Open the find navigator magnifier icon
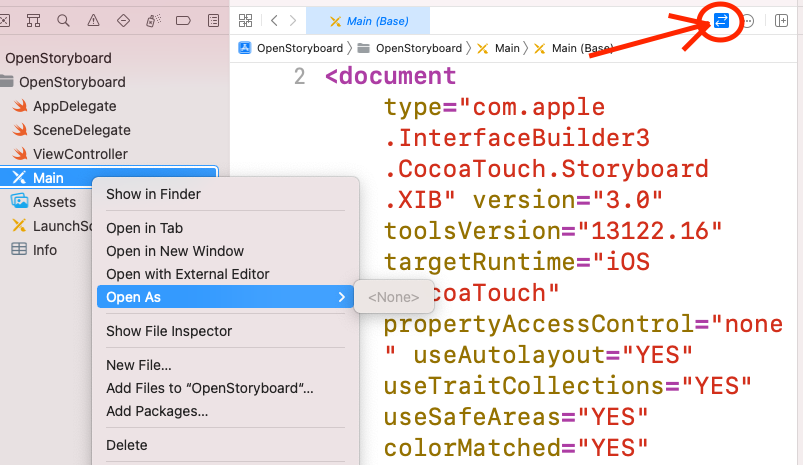803x465 pixels. (64, 20)
